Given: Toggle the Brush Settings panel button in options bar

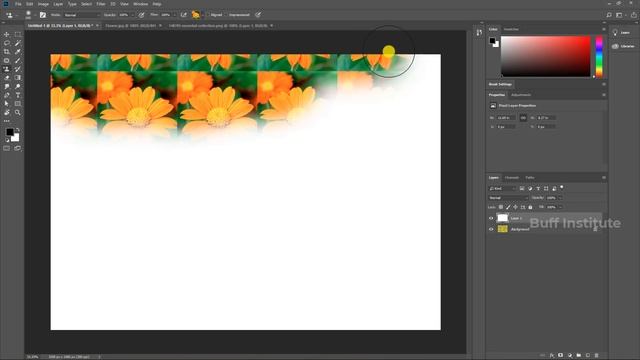Looking at the screenshot, I should (x=43, y=15).
